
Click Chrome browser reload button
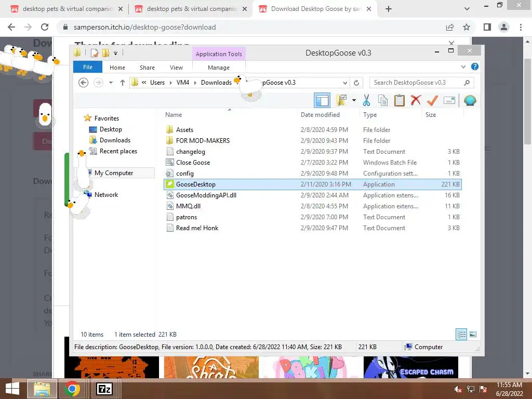pyautogui.click(x=45, y=27)
